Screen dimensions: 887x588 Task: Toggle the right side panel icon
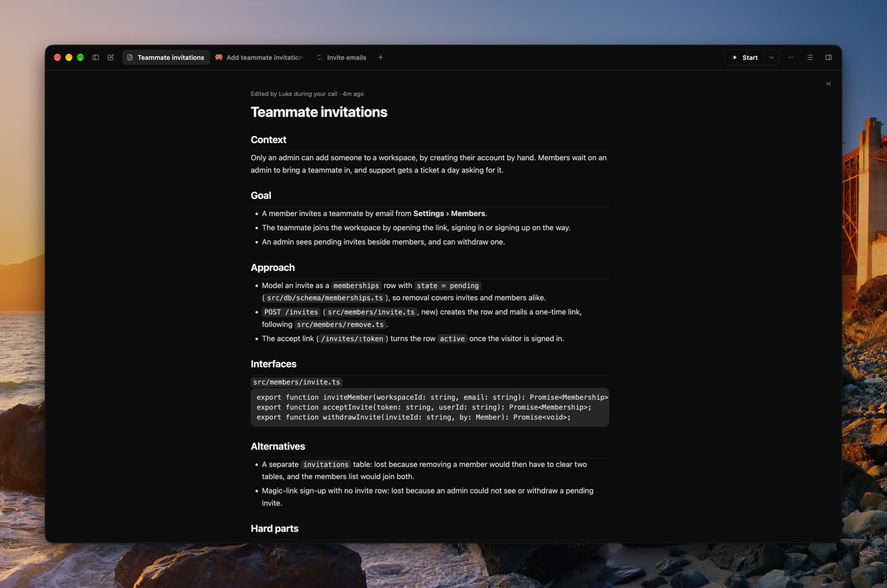click(x=829, y=57)
